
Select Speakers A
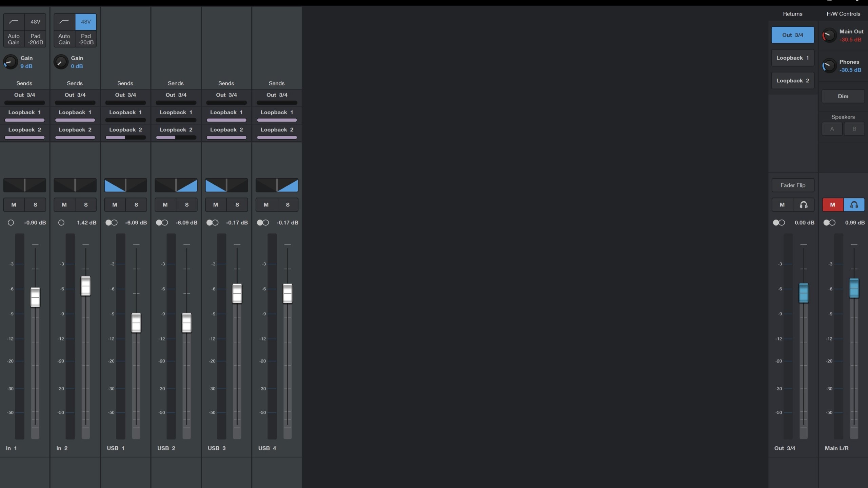[832, 129]
